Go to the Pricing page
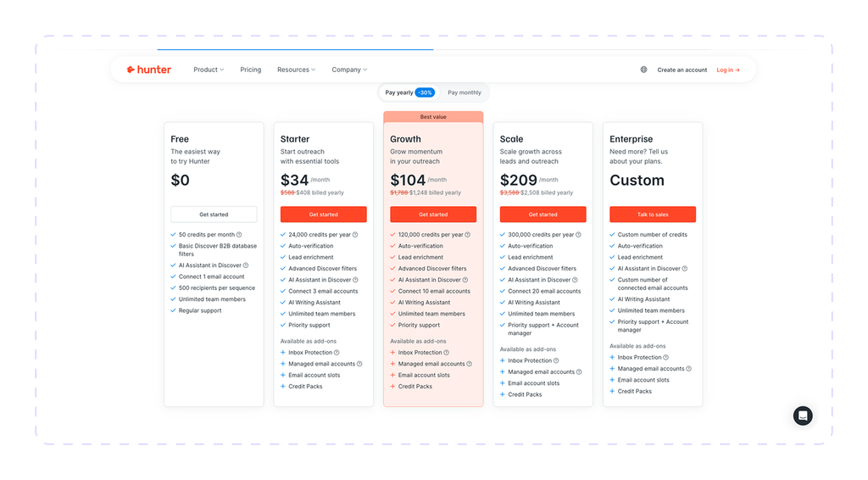 click(x=251, y=70)
